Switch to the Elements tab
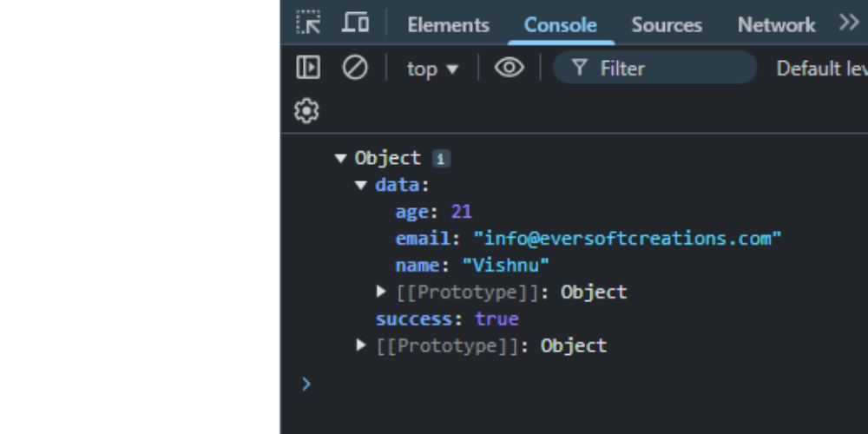 (x=449, y=25)
